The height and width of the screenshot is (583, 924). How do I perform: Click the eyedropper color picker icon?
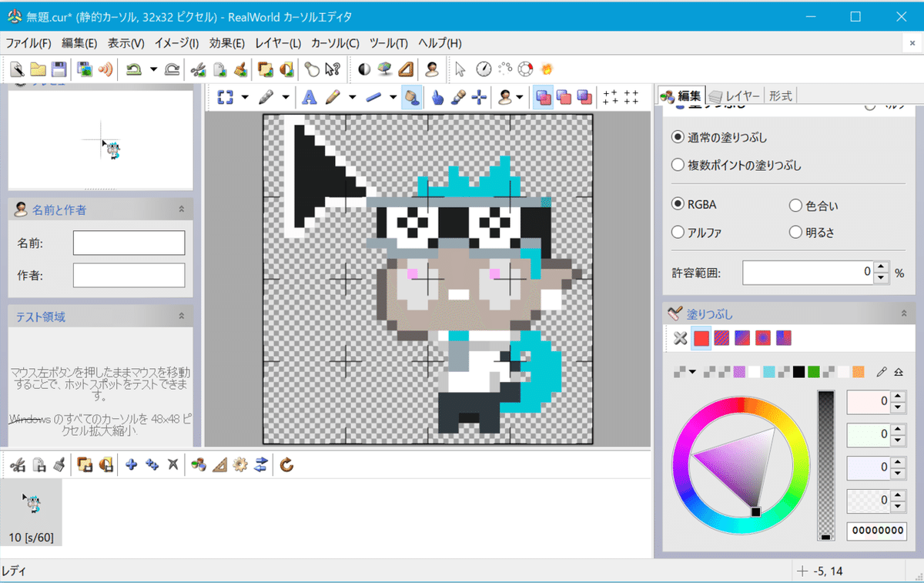(x=882, y=372)
